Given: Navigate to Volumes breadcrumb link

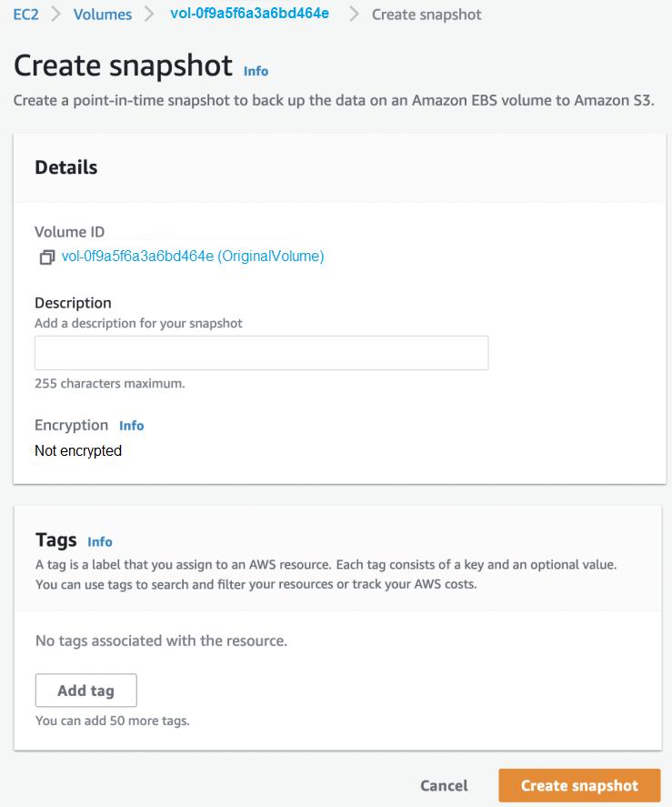Looking at the screenshot, I should click(102, 15).
